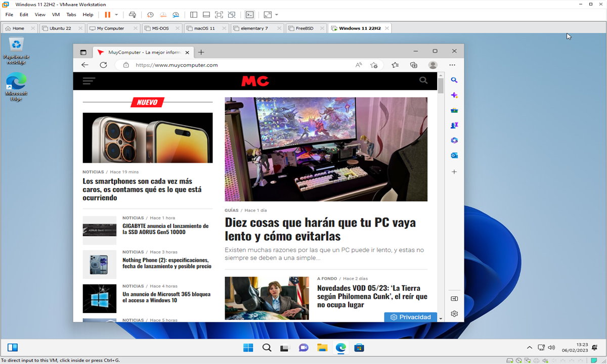Open a new tab in Edge
Viewport: 607px width, 364px height.
201,52
